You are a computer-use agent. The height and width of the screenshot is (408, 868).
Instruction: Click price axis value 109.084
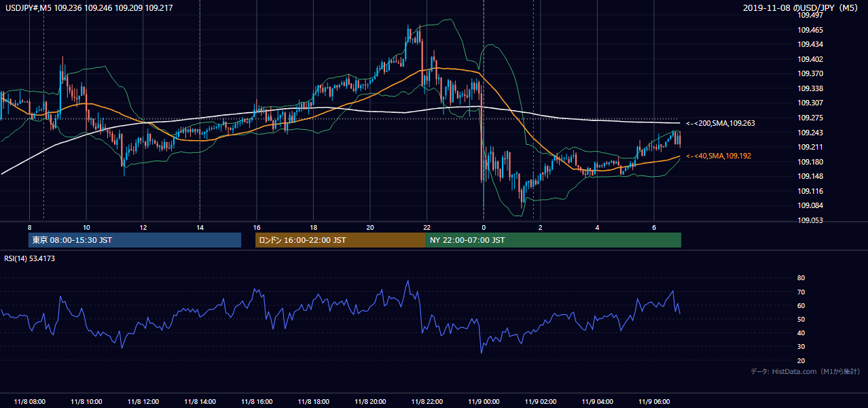coord(810,205)
